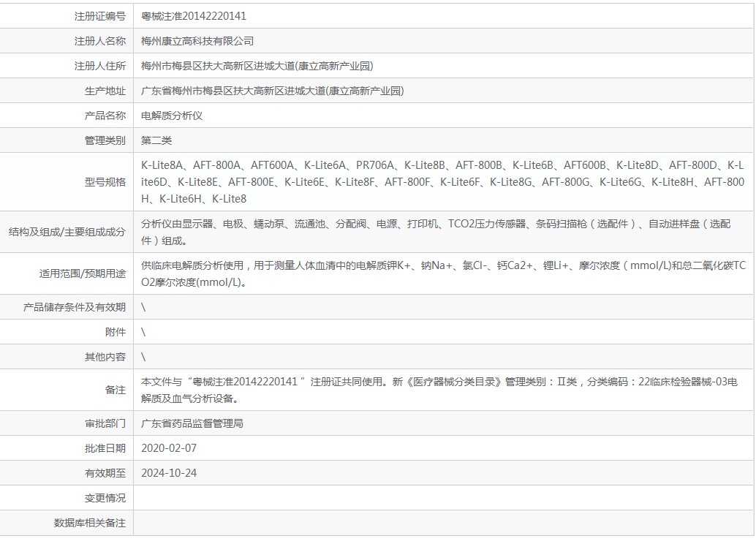Select the 附件 label
Screen dimensions: 756x544
click(x=116, y=332)
